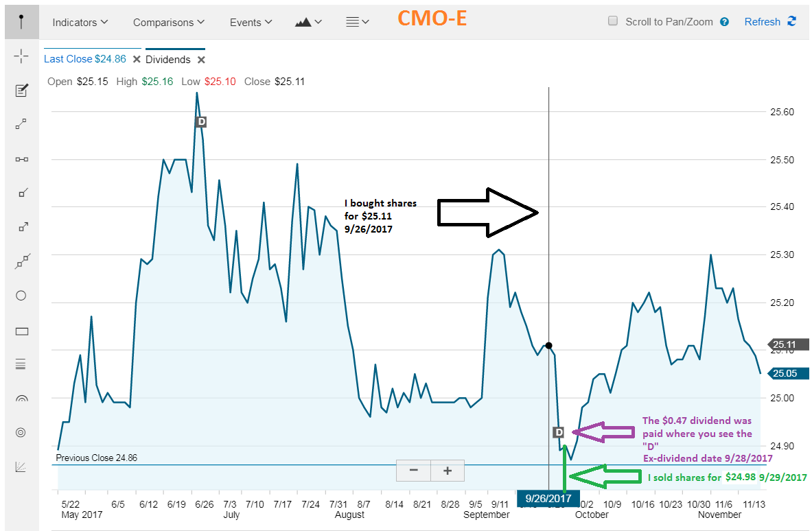The image size is (812, 531).
Task: Zoom in with the plus button
Action: click(x=448, y=471)
